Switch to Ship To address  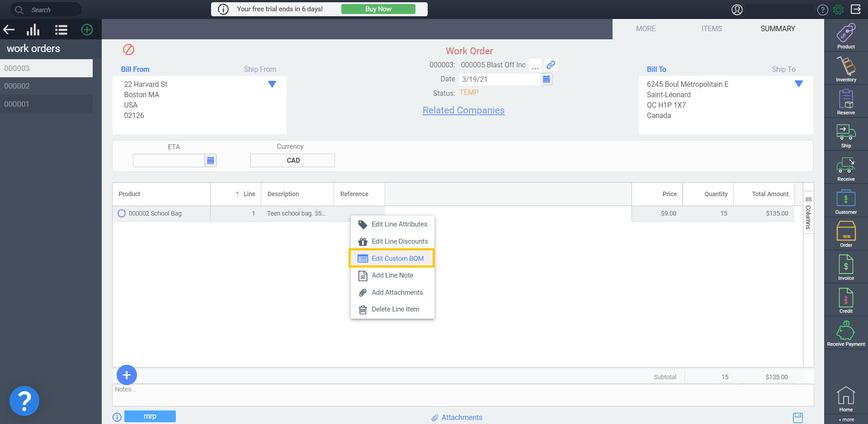(x=783, y=69)
